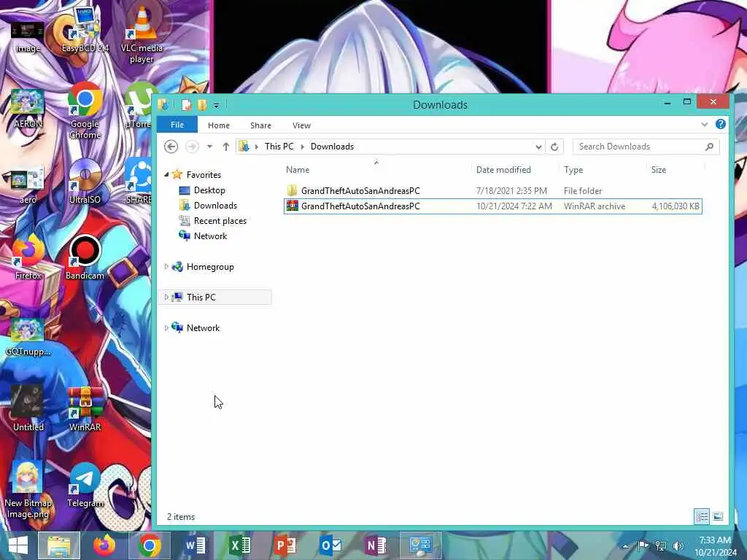Click the Explorer window system icon
Image resolution: width=747 pixels, height=560 pixels.
click(x=163, y=104)
